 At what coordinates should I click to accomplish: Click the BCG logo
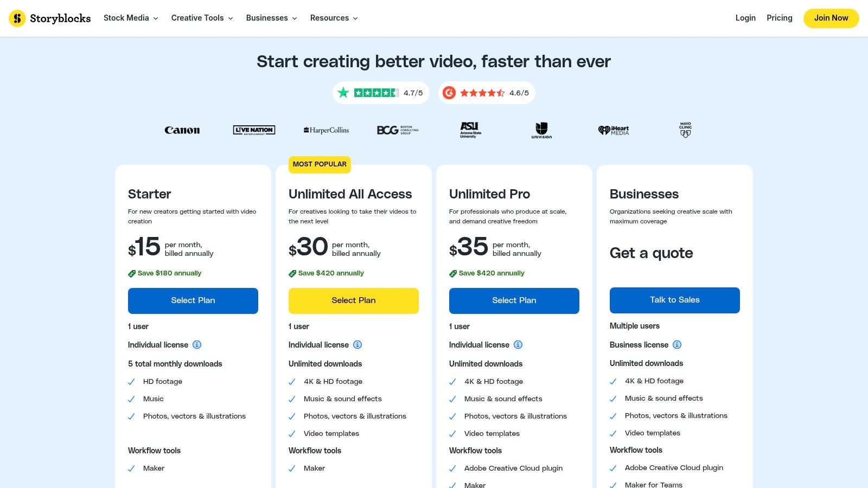click(x=398, y=130)
